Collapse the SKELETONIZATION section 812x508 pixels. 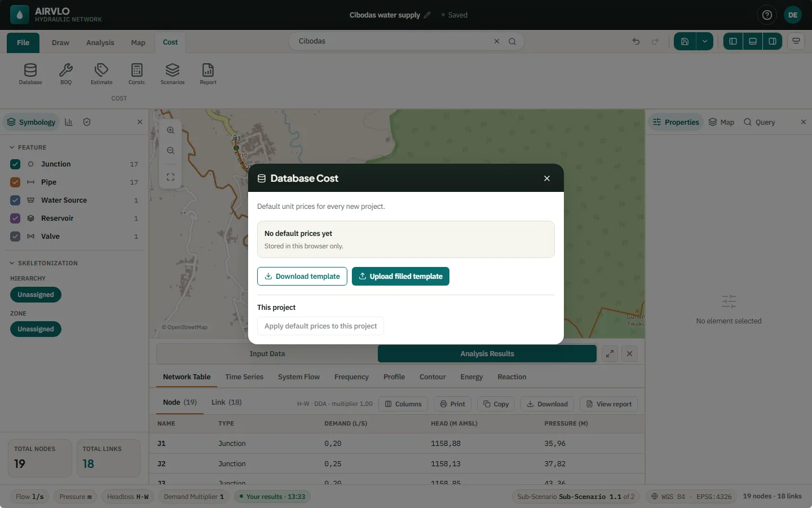[44, 263]
